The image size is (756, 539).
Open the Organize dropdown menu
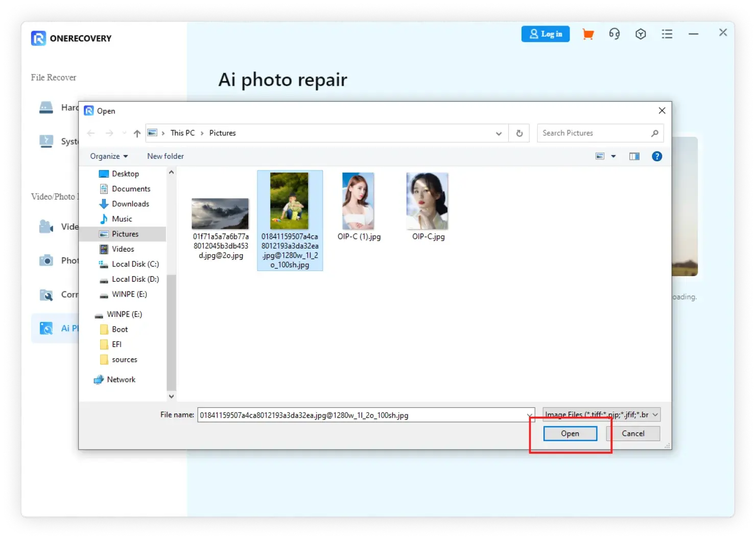click(x=109, y=156)
